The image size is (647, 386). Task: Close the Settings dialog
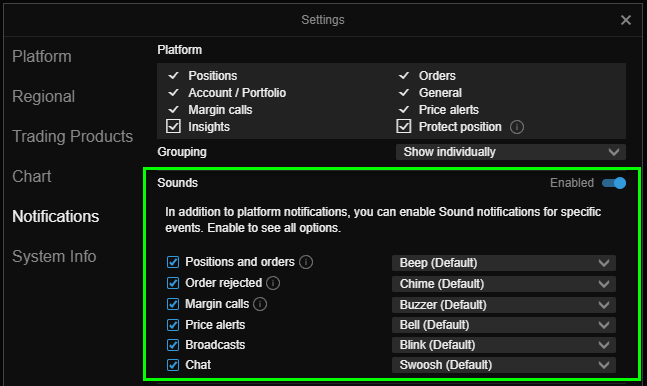(626, 20)
